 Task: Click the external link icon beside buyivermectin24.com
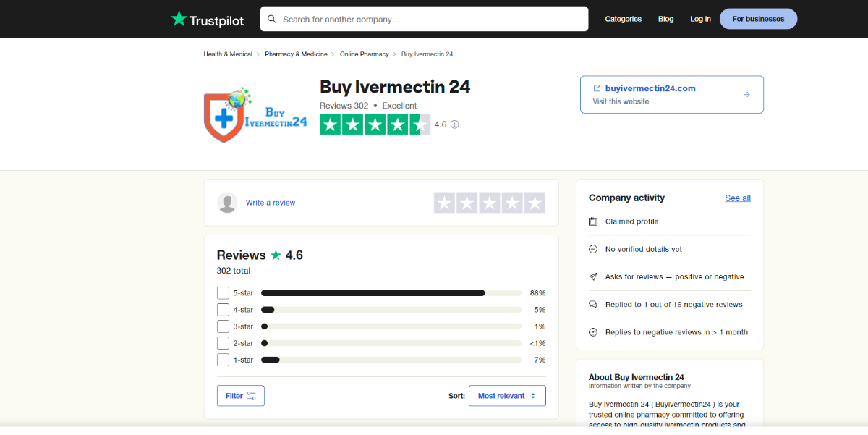point(597,88)
